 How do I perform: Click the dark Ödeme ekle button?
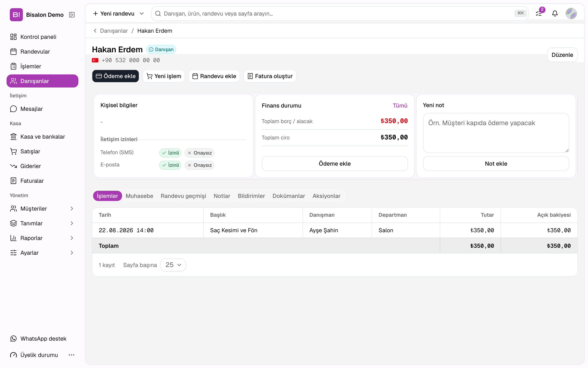tap(115, 76)
